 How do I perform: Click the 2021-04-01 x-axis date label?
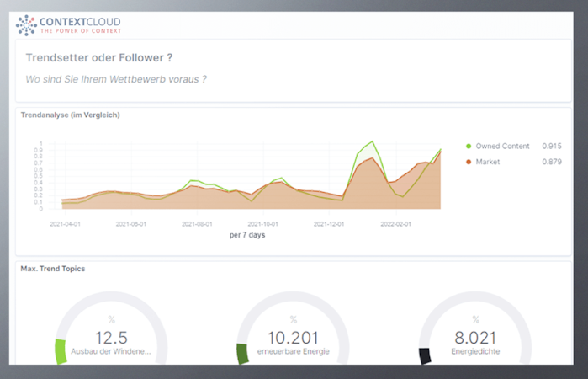(66, 224)
